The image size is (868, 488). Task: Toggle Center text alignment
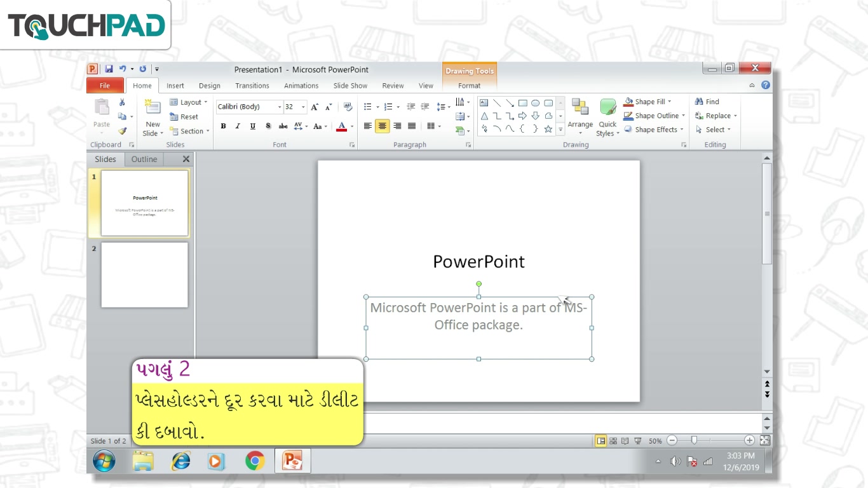382,126
